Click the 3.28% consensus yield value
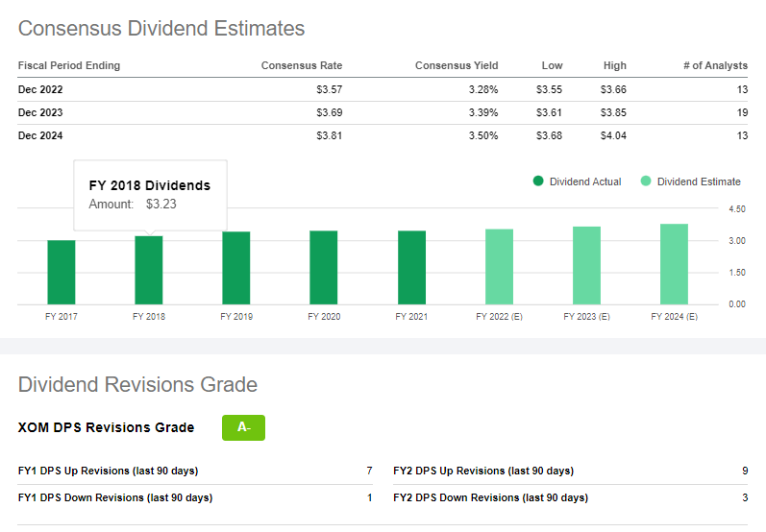Image resolution: width=766 pixels, height=532 pixels. pyautogui.click(x=483, y=89)
